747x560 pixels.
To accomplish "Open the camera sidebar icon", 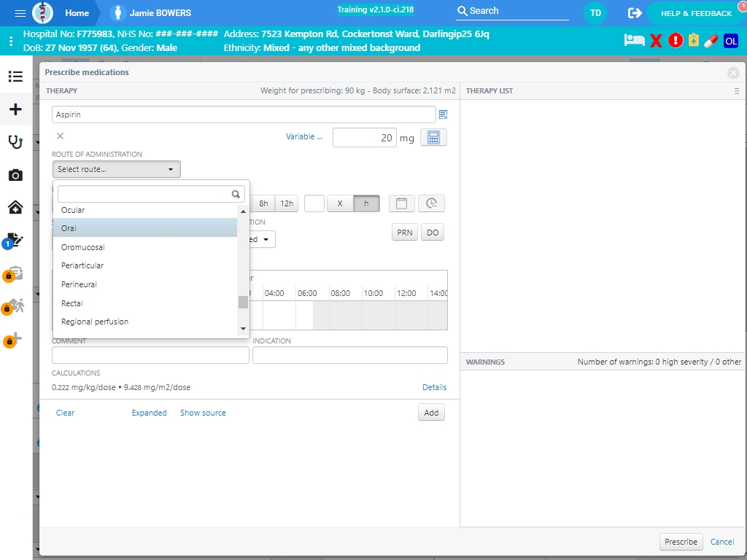I will (x=15, y=175).
